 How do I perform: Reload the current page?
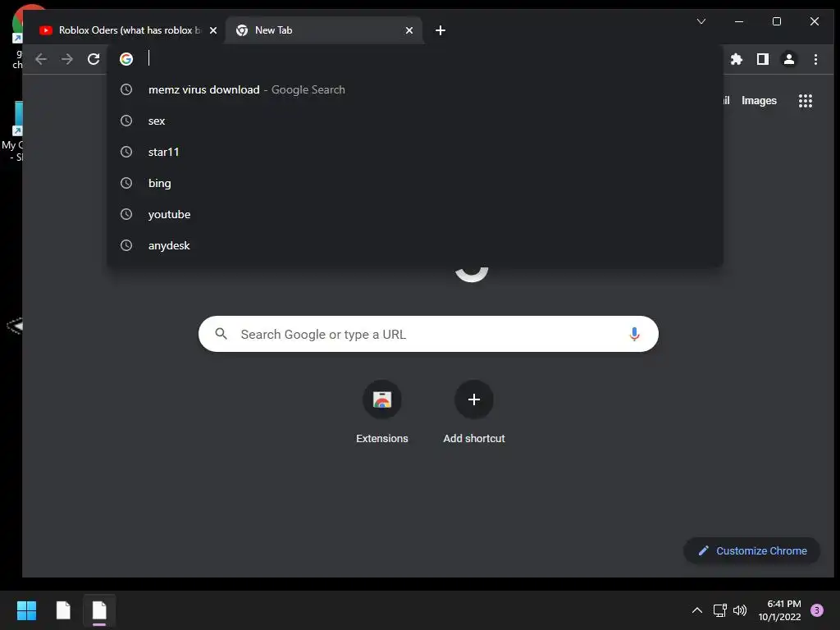pyautogui.click(x=94, y=59)
